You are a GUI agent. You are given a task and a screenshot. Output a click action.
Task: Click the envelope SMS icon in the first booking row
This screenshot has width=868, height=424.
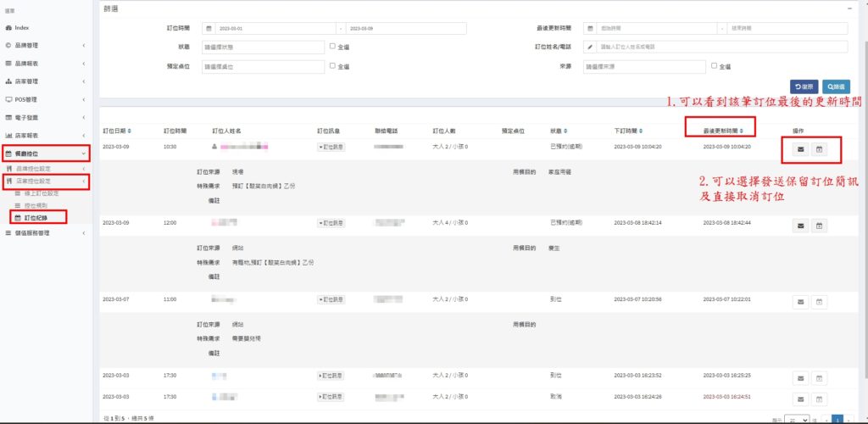(801, 150)
